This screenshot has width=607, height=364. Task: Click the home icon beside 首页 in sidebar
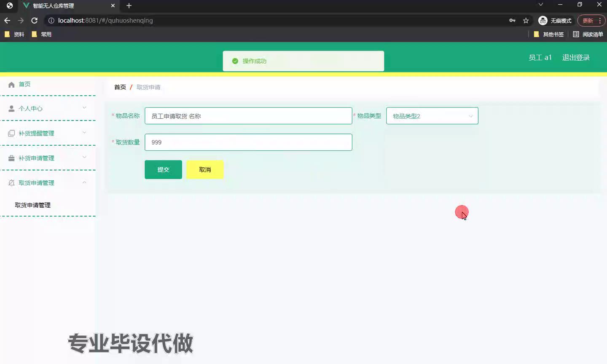point(11,85)
